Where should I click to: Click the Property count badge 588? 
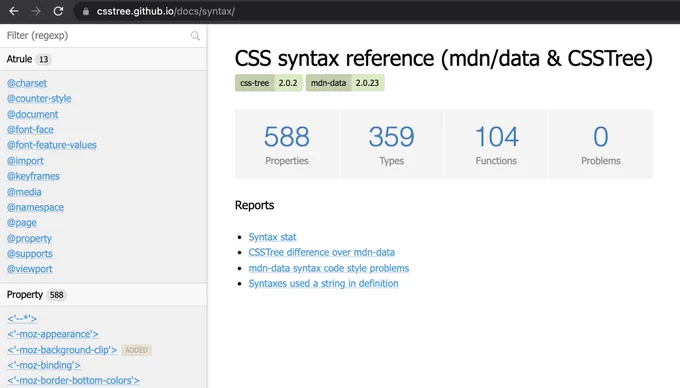click(56, 295)
